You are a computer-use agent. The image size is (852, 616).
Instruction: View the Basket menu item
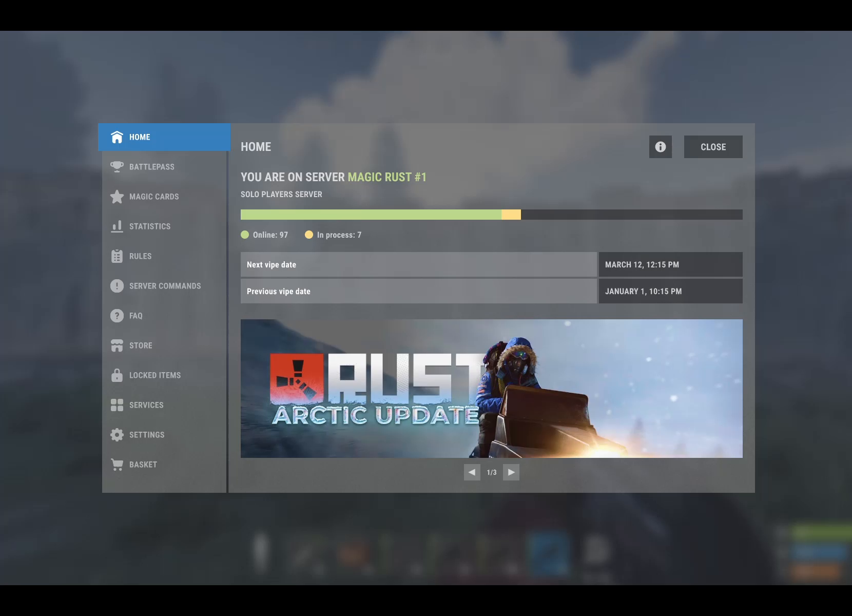tap(164, 465)
